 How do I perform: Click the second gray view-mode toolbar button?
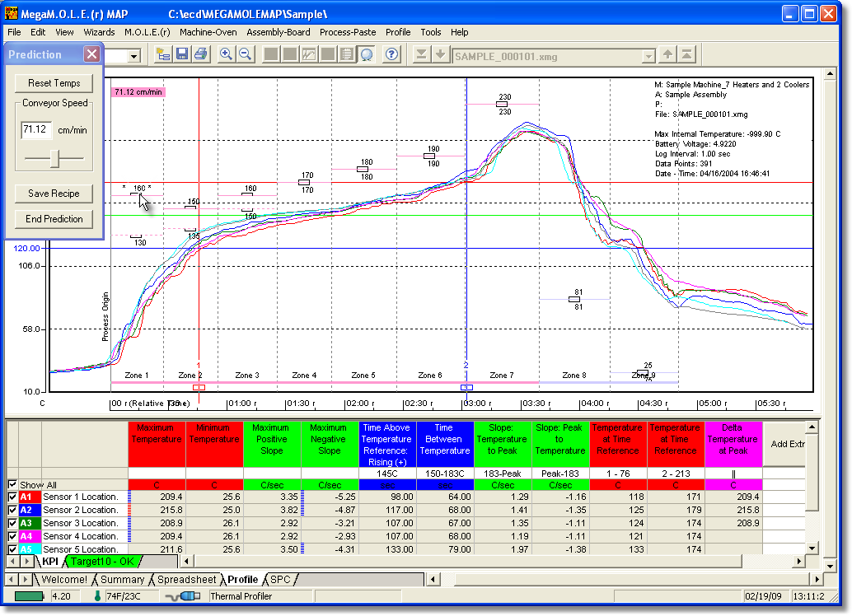click(290, 54)
